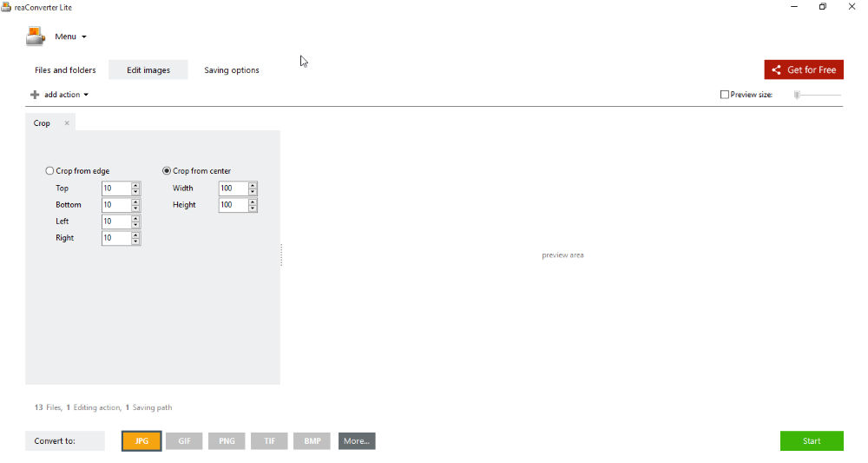Click the Left value input field
The height and width of the screenshot is (463, 868).
[x=116, y=222]
